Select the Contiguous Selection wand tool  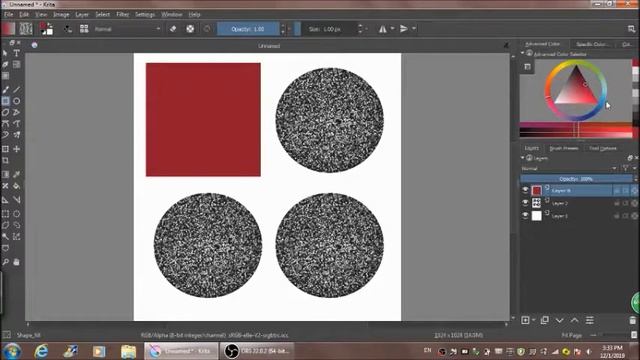pos(5,237)
